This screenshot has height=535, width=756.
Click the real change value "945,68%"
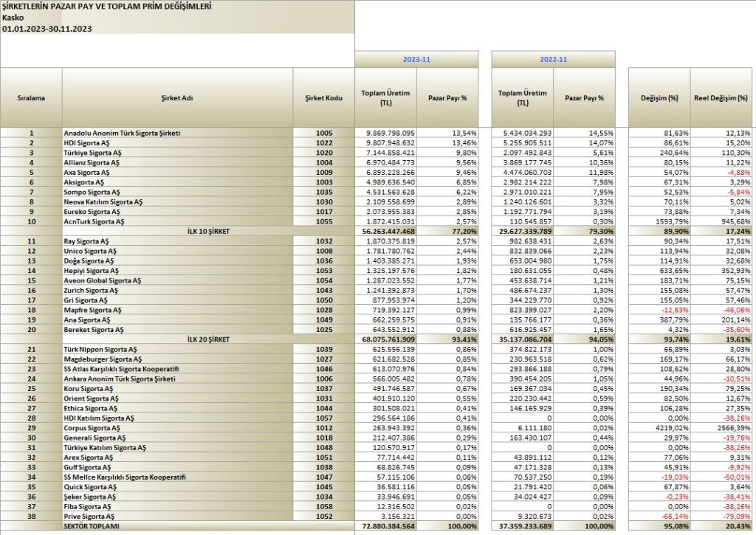coord(738,221)
